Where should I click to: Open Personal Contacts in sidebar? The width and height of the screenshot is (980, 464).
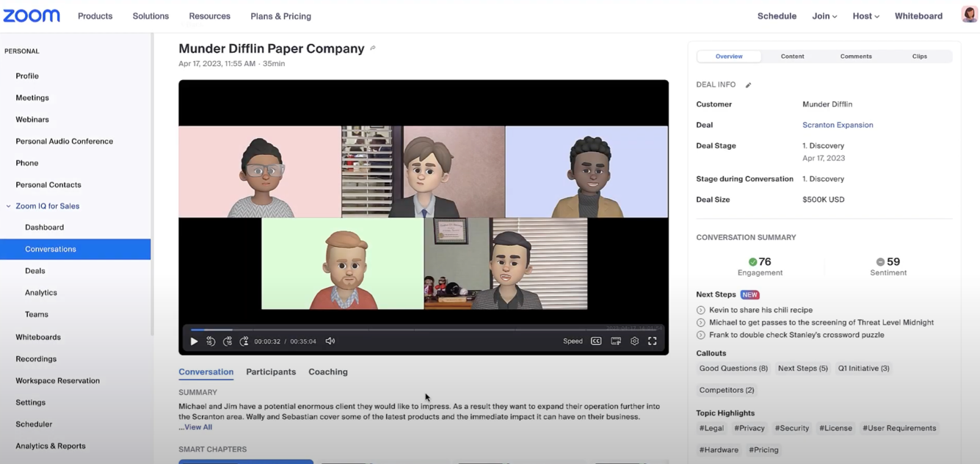(x=48, y=185)
